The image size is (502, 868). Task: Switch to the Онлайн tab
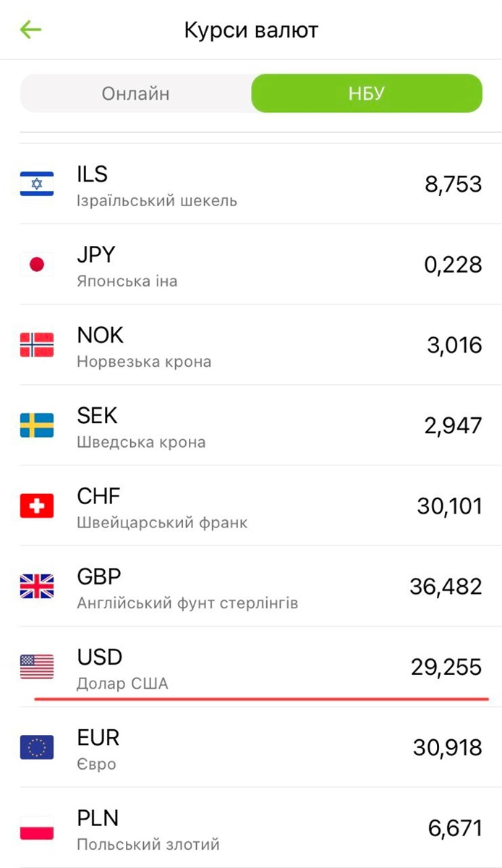(136, 93)
